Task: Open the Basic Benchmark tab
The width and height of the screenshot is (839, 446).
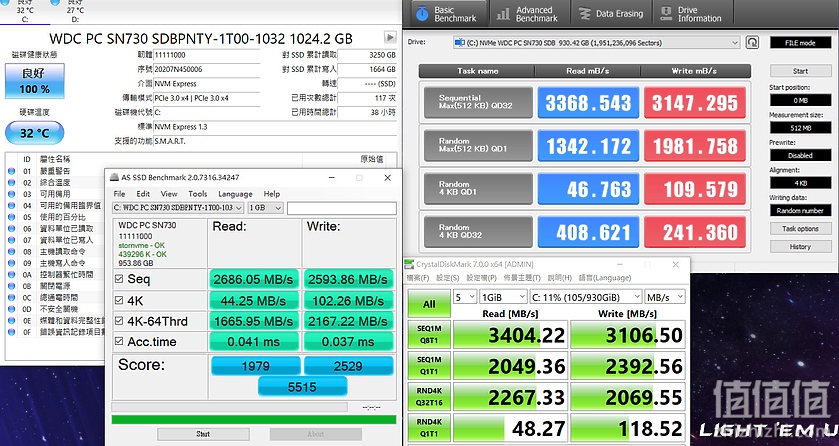Action: pos(449,13)
